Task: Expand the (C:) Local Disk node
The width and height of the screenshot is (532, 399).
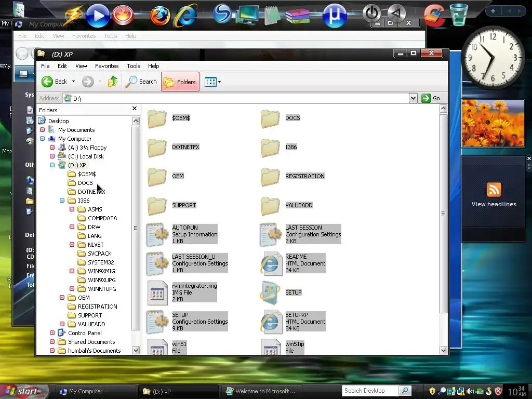Action: coord(52,156)
